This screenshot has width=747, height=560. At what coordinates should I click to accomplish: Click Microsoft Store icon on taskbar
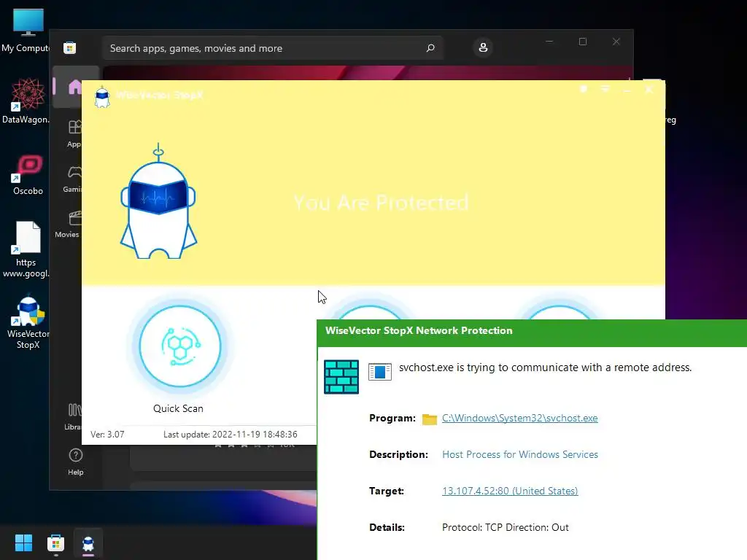[55, 542]
